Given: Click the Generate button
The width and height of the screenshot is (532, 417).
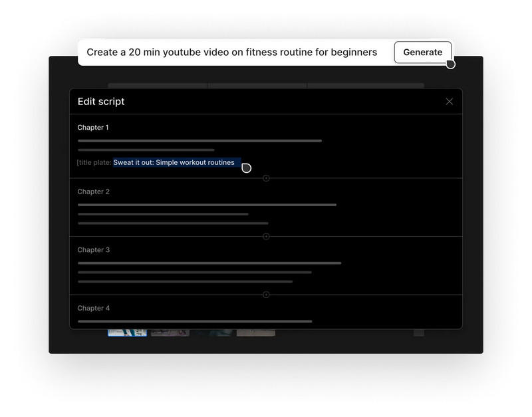Looking at the screenshot, I should coord(422,53).
